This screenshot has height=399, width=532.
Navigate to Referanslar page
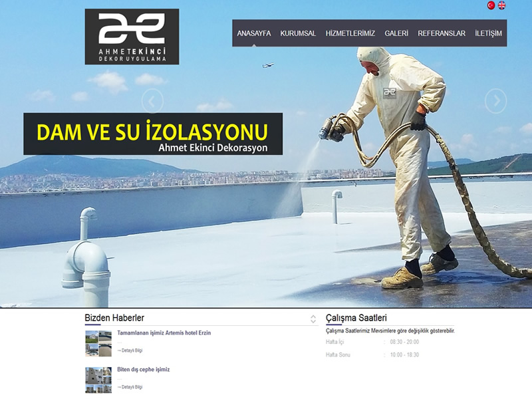(x=442, y=33)
